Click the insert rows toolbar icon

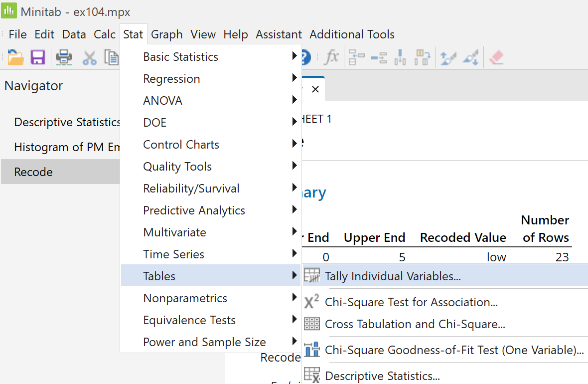click(379, 58)
